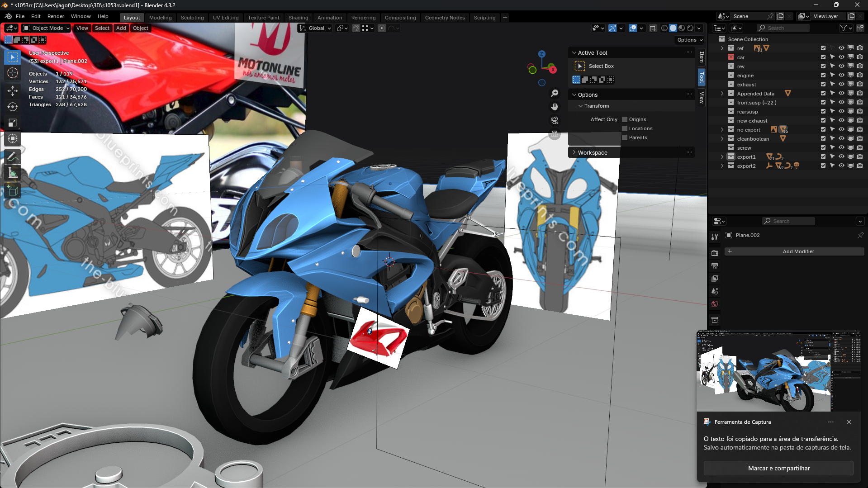Switch to the Modeling workspace tab

161,18
